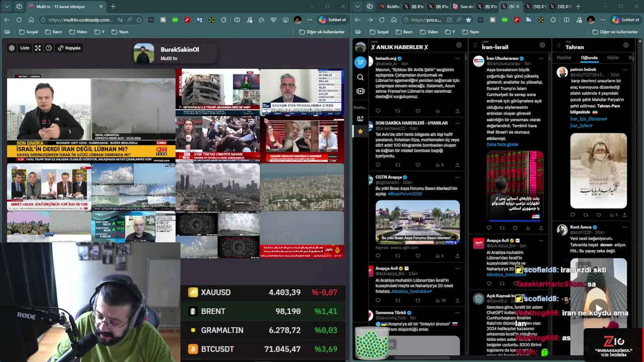
Task: Select the Oğlunda tab in Tahran column
Action: coord(589,58)
